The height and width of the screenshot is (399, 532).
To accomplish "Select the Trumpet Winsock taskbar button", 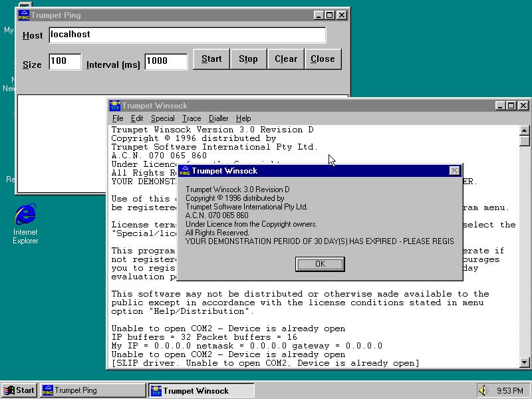I will (201, 390).
